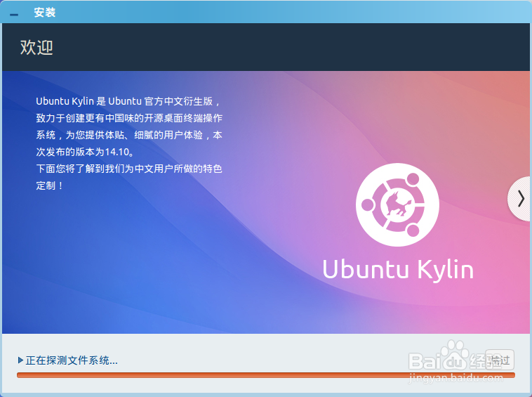Image resolution: width=532 pixels, height=397 pixels.
Task: Click the 欢迎 heading text
Action: click(x=36, y=47)
